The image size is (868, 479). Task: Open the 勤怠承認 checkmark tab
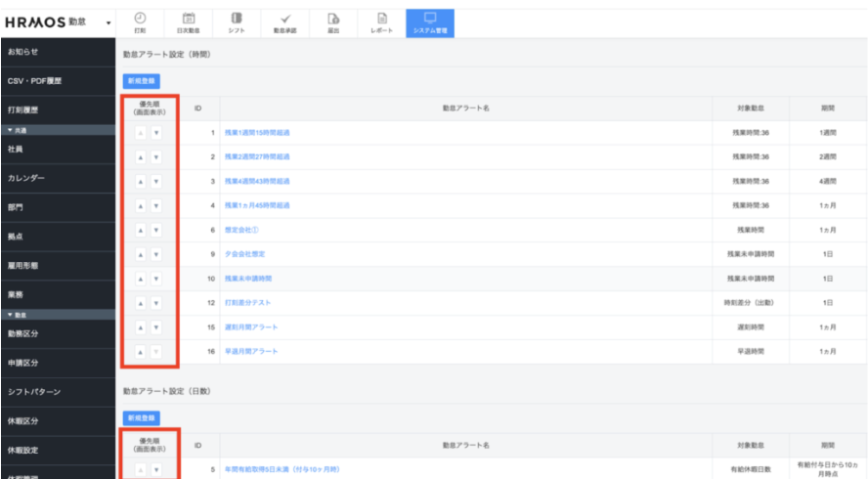pyautogui.click(x=285, y=23)
